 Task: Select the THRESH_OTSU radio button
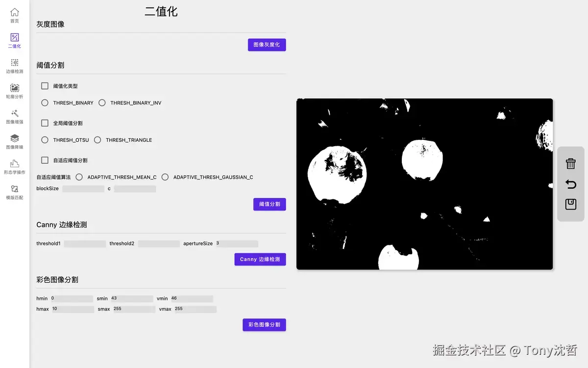(45, 140)
